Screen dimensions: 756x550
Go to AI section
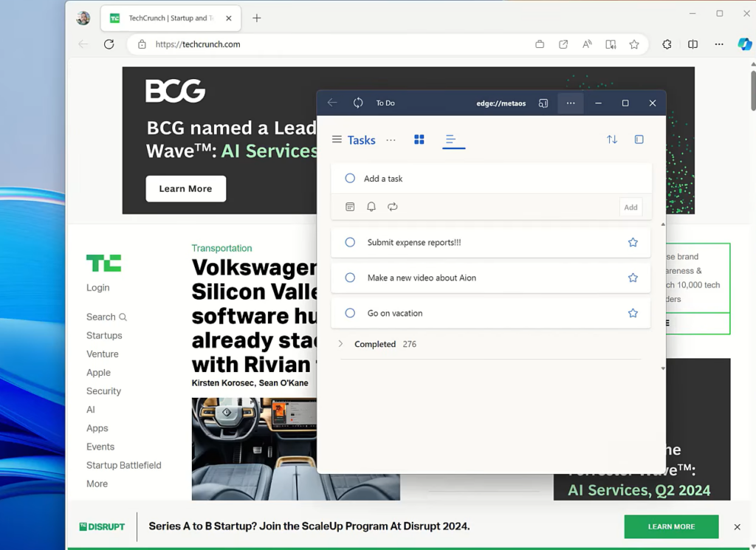coord(91,410)
